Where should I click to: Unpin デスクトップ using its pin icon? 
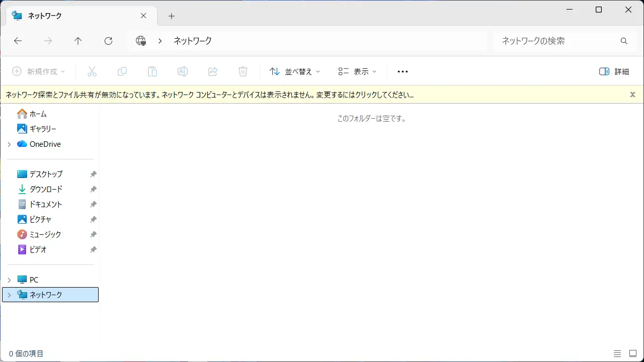coord(93,174)
